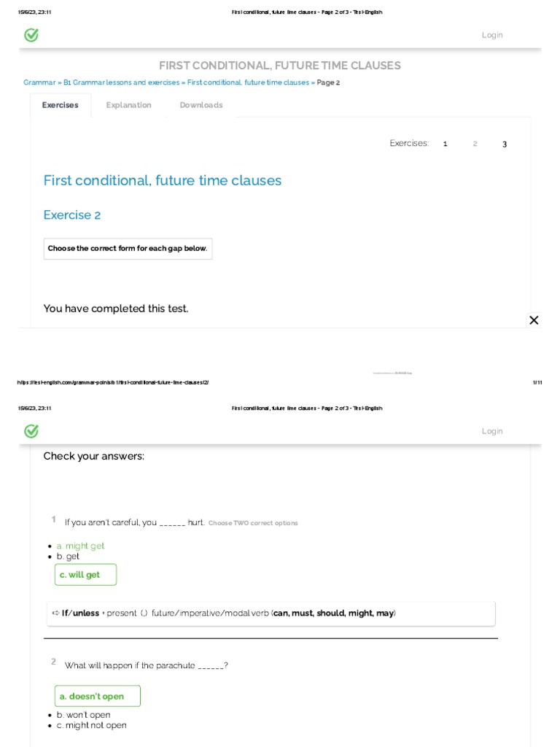This screenshot has width=560, height=747.
Task: Open the Exercises tab
Action: coord(60,105)
